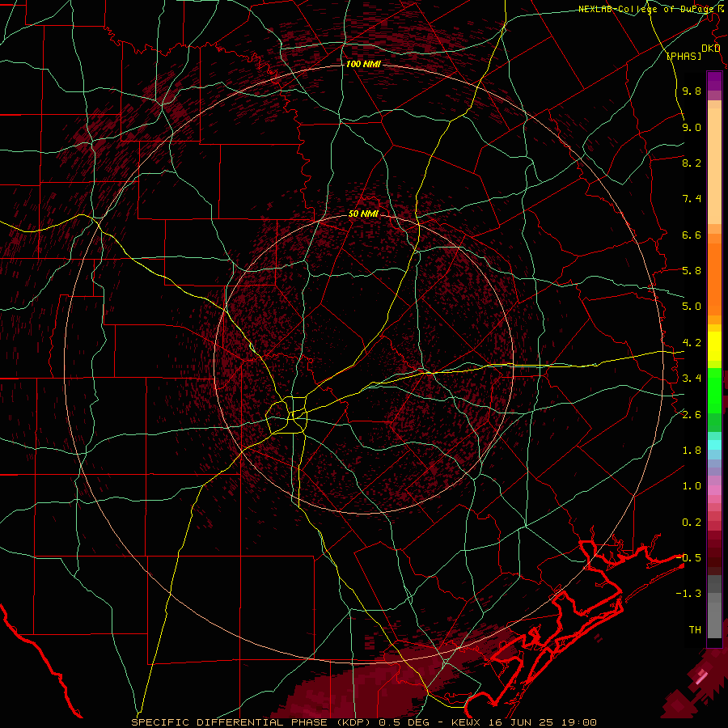Select the yellow segment of the color bar
Viewport: 728px width, 728px height.
tap(714, 346)
